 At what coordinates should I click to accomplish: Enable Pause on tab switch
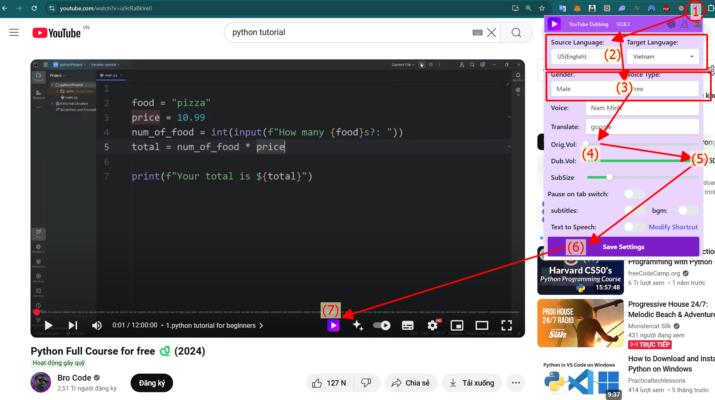pos(634,194)
